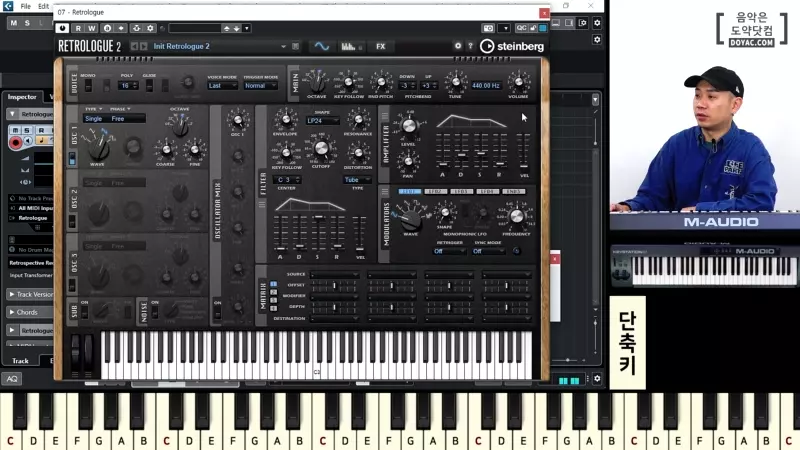Image resolution: width=800 pixels, height=450 pixels.
Task: Click the Steinberg logo
Action: [512, 46]
